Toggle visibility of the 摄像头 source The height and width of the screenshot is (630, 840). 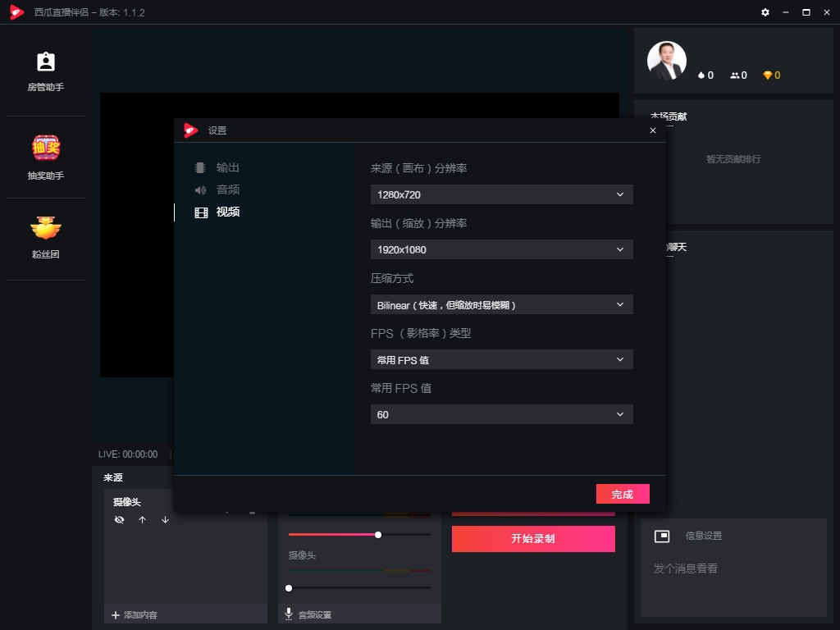(x=119, y=519)
